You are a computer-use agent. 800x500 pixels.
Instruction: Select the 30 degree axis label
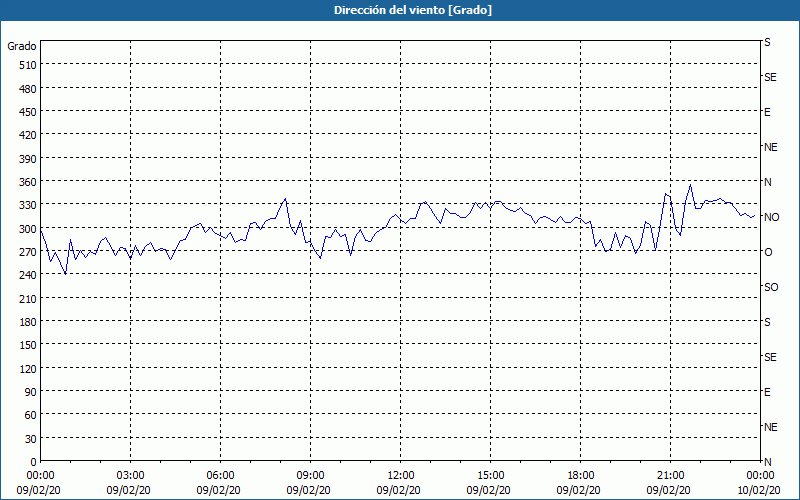(x=30, y=439)
